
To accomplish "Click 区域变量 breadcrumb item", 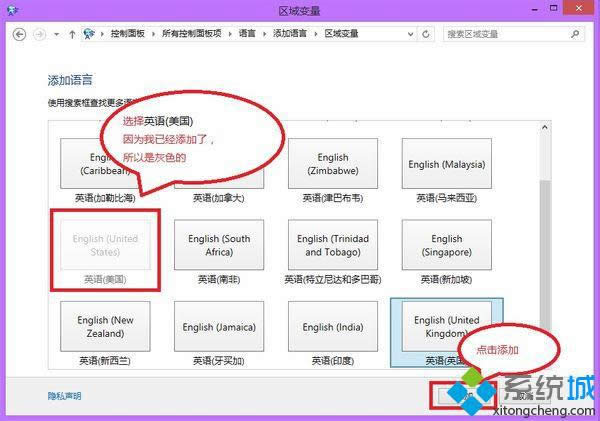I will [x=341, y=34].
